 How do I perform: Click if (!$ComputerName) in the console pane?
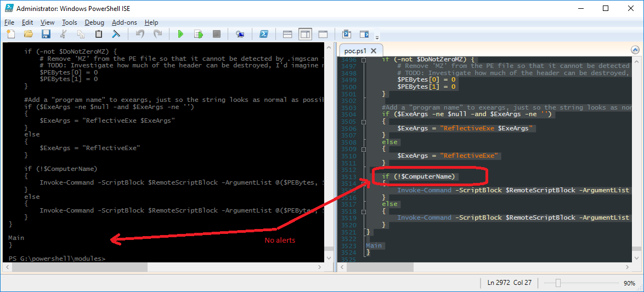[x=60, y=169]
